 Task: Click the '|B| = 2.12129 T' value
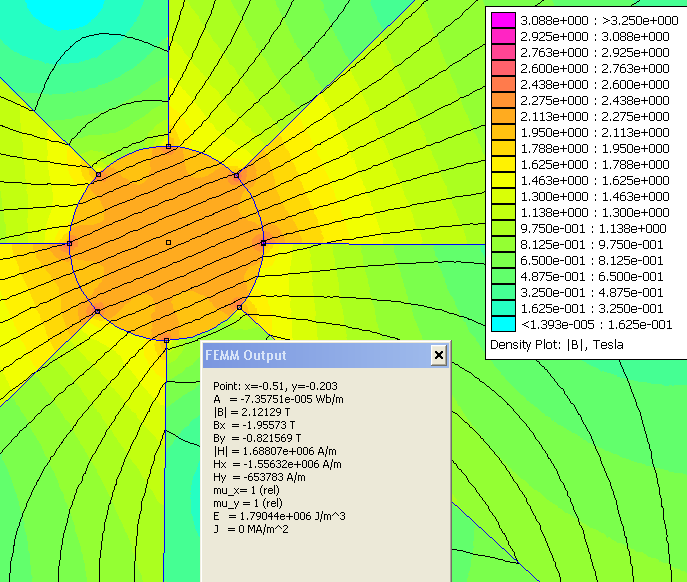coord(251,412)
